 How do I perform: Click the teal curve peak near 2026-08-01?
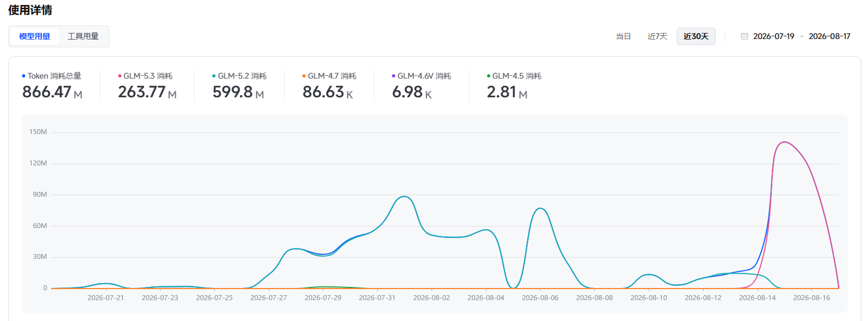404,196
